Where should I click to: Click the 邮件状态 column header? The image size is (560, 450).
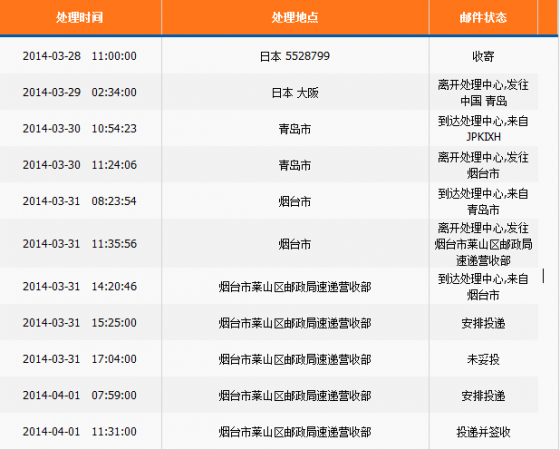pyautogui.click(x=483, y=17)
